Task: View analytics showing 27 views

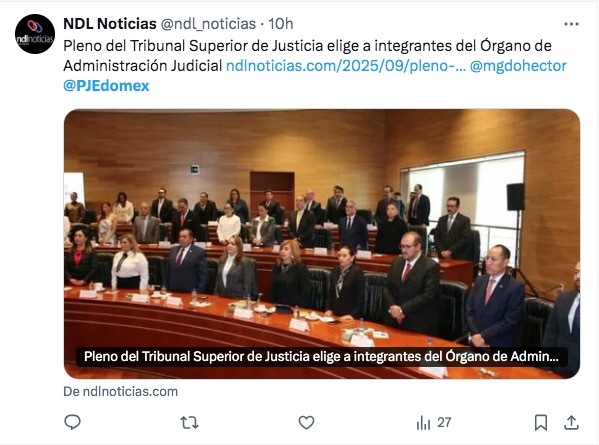Action: click(434, 422)
